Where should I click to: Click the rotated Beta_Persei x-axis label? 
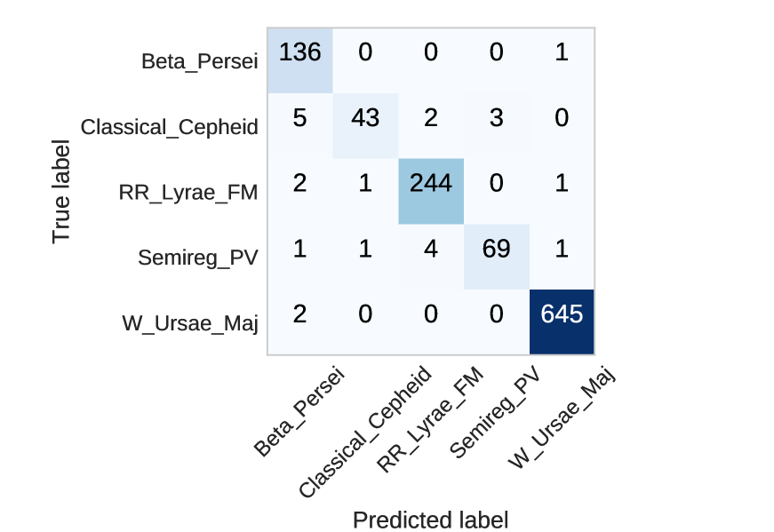tap(299, 415)
